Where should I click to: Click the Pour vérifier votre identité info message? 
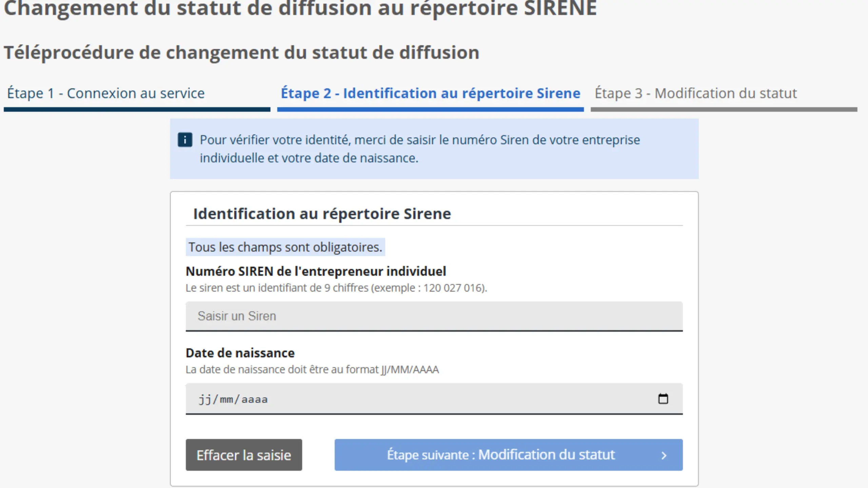[x=420, y=149]
